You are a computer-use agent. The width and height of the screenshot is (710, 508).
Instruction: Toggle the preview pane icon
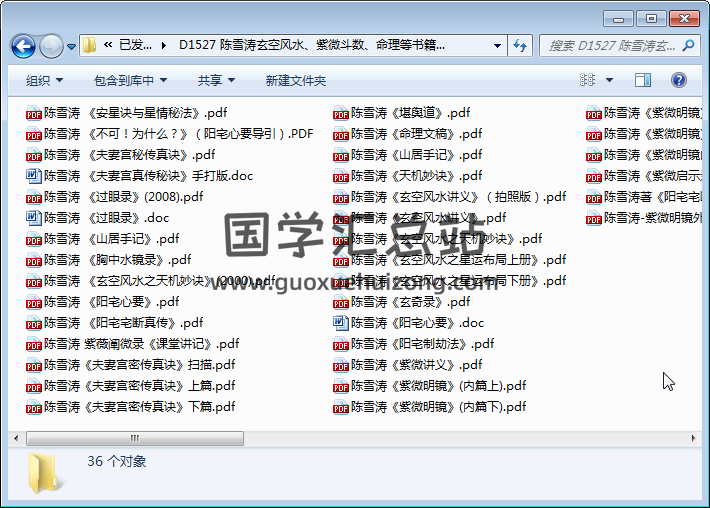643,80
